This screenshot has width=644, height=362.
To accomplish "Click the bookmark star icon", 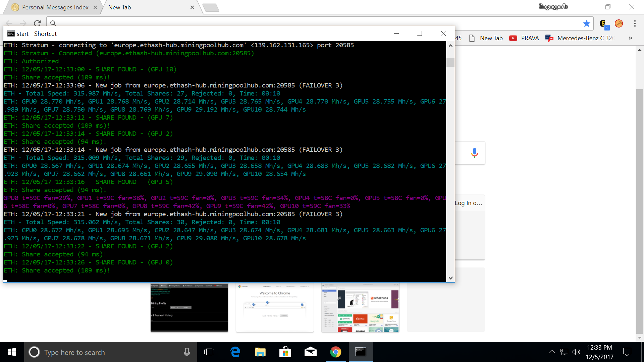I will point(586,23).
